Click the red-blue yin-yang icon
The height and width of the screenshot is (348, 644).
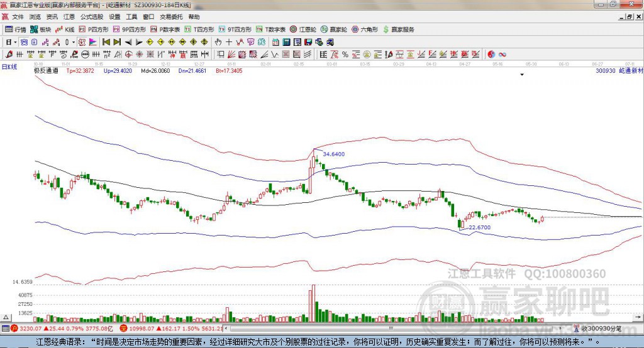click(491, 54)
